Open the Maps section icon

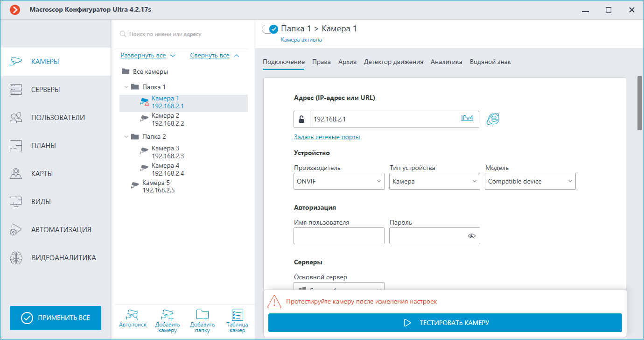16,173
